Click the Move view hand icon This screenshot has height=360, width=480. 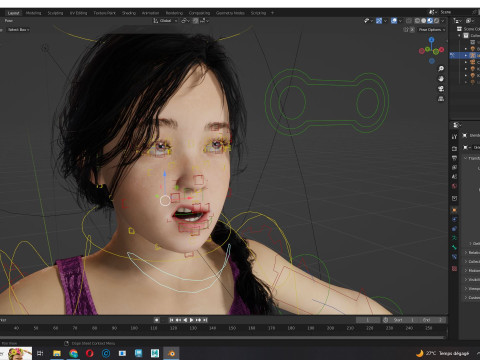[441, 79]
